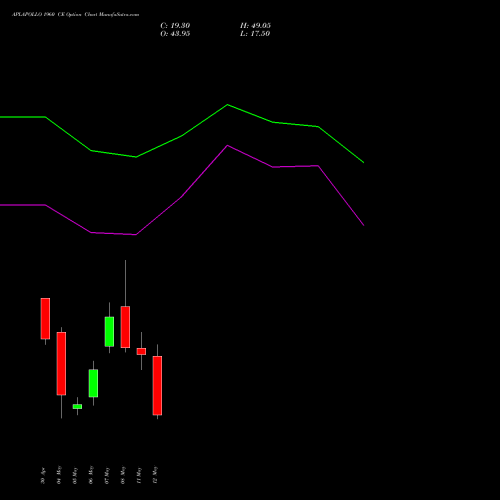Select the 07 May date label
500x500 pixels.
coord(107,475)
